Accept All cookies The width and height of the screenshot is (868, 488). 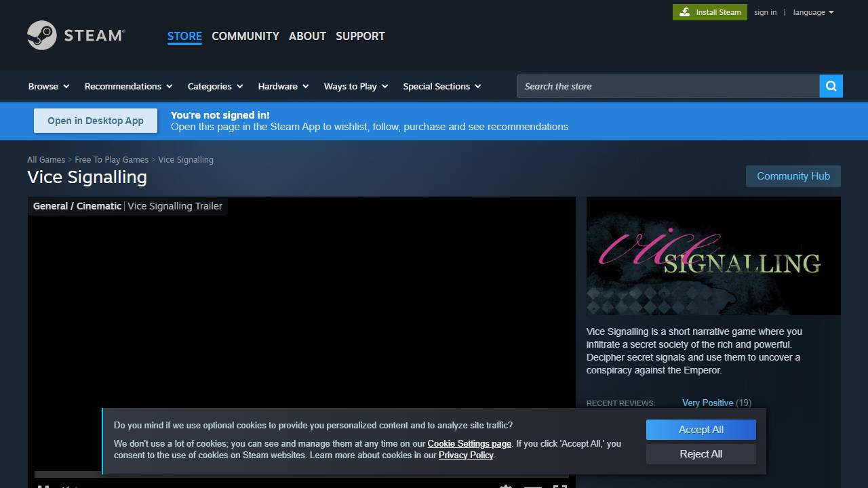[x=701, y=430]
